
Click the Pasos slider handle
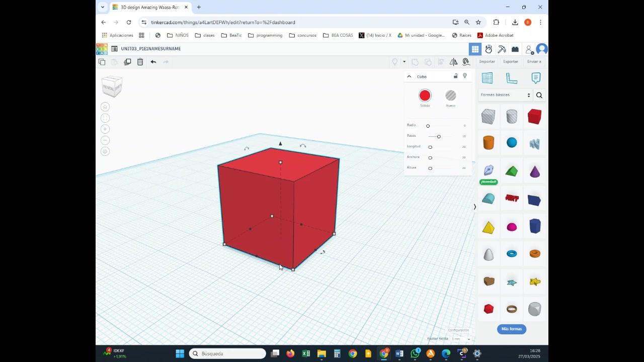(439, 137)
